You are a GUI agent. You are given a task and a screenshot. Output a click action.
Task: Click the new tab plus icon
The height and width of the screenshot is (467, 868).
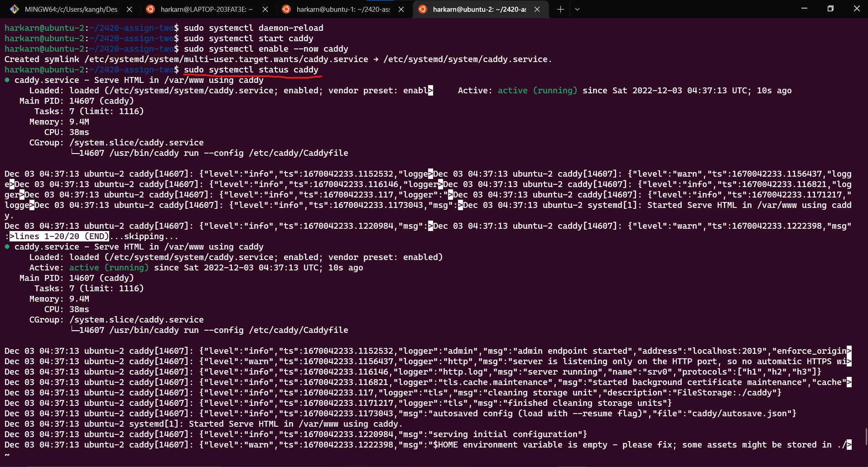[560, 9]
